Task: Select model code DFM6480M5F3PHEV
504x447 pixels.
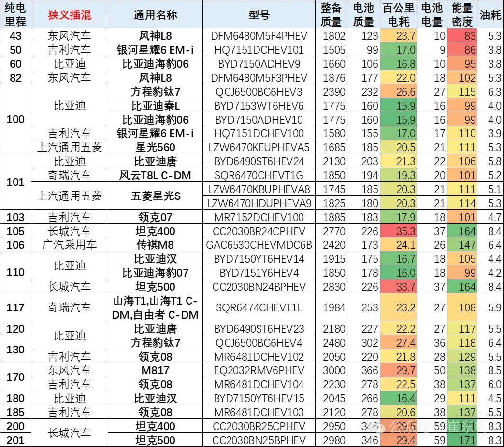Action: (x=259, y=78)
